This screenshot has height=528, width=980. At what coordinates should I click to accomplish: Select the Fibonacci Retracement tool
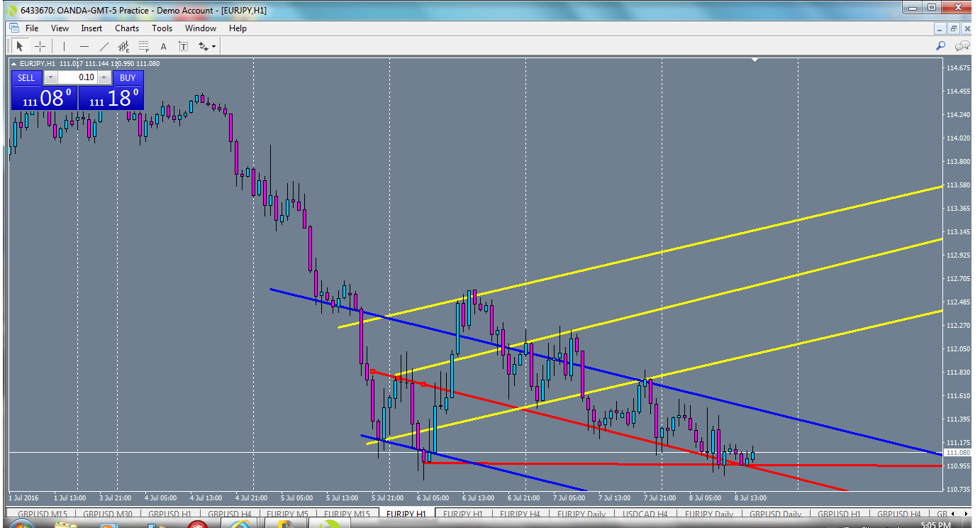click(x=143, y=45)
